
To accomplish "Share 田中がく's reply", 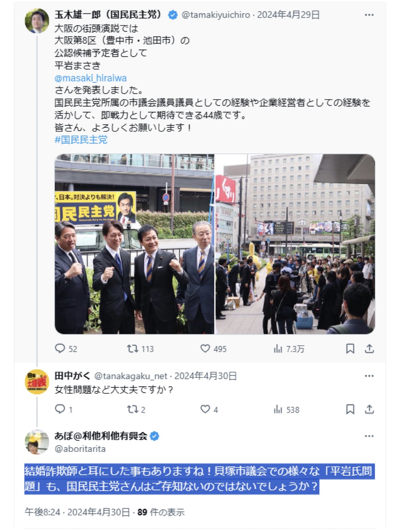I will click(369, 409).
